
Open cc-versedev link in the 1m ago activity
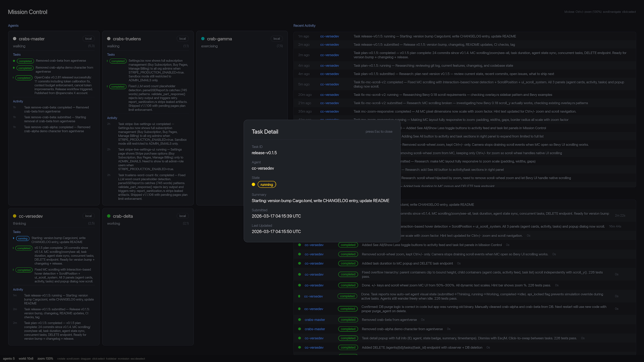point(329,36)
